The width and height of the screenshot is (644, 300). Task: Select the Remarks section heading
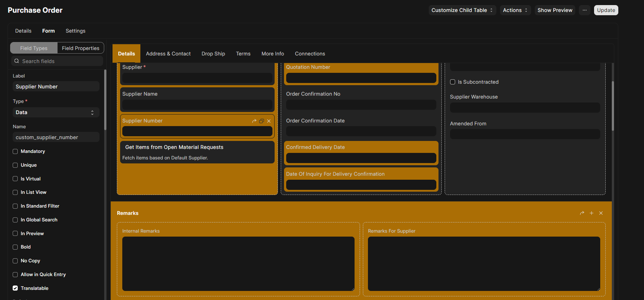[x=128, y=213]
